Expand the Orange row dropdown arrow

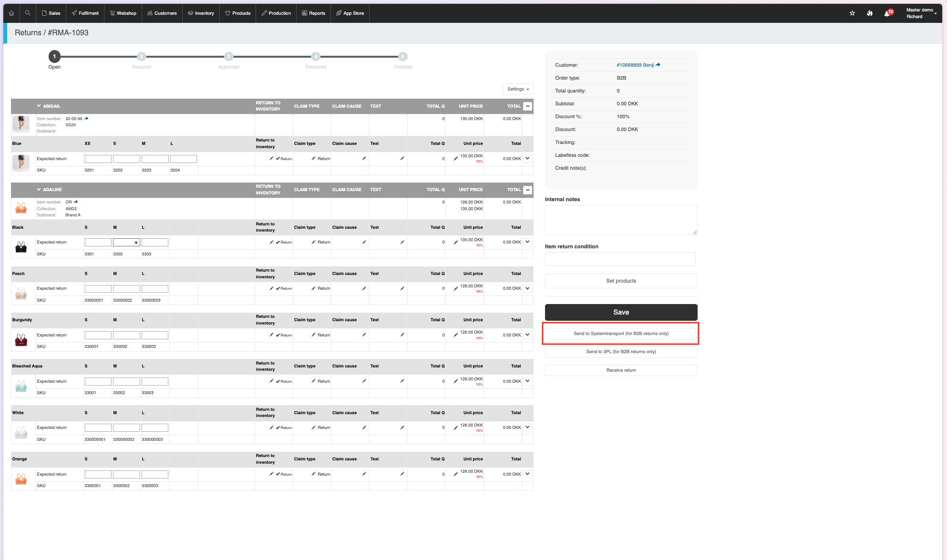(527, 474)
